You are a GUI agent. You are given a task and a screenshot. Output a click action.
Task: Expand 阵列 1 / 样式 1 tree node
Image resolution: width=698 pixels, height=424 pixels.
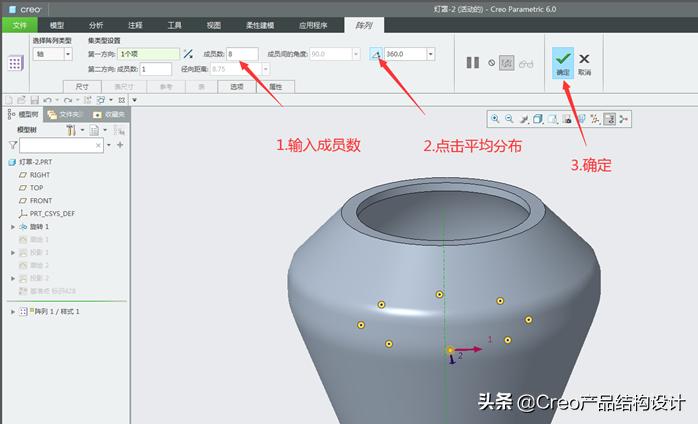click(x=13, y=312)
